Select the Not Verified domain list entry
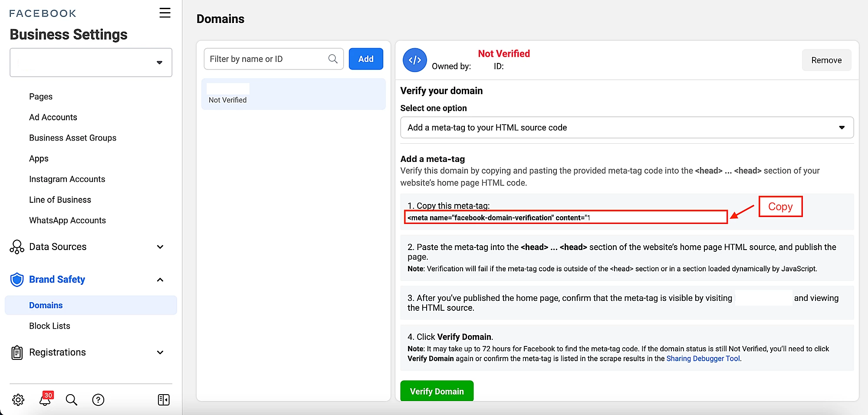The image size is (868, 415). coord(293,94)
